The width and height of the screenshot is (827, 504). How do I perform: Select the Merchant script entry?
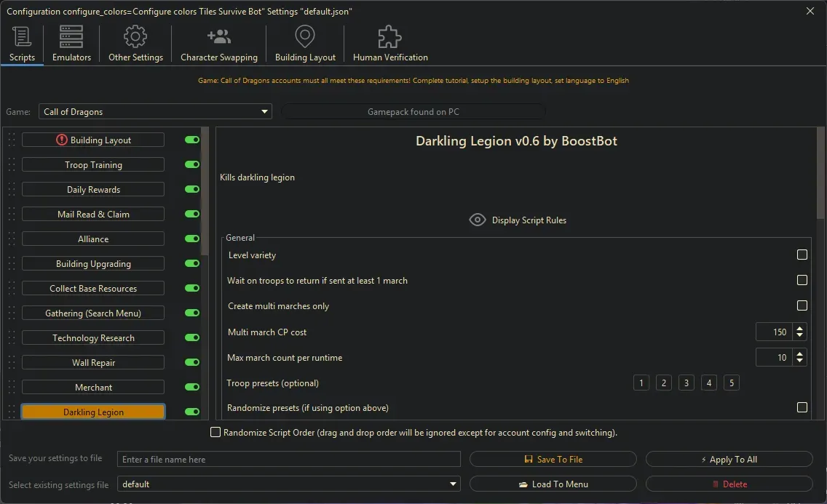pyautogui.click(x=92, y=386)
